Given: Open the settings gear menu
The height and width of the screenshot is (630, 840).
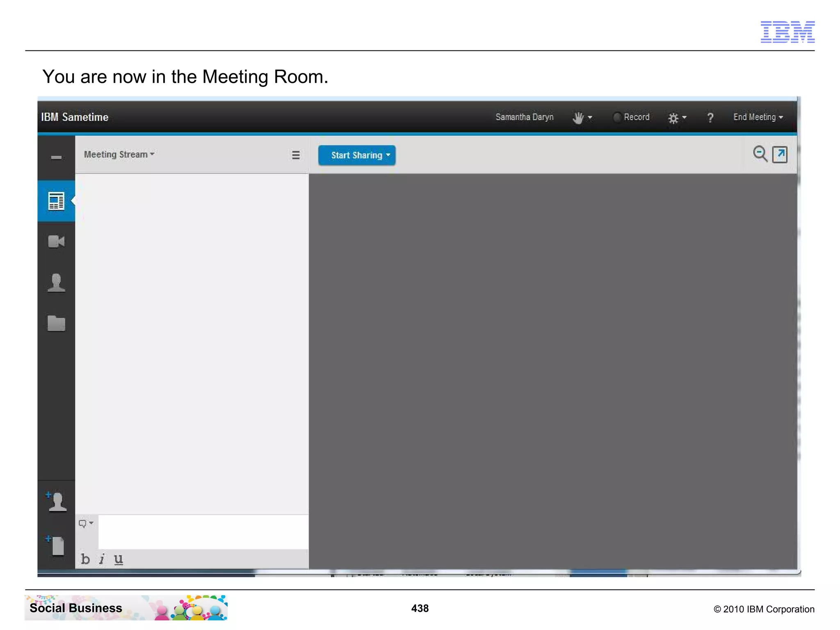Looking at the screenshot, I should (677, 118).
